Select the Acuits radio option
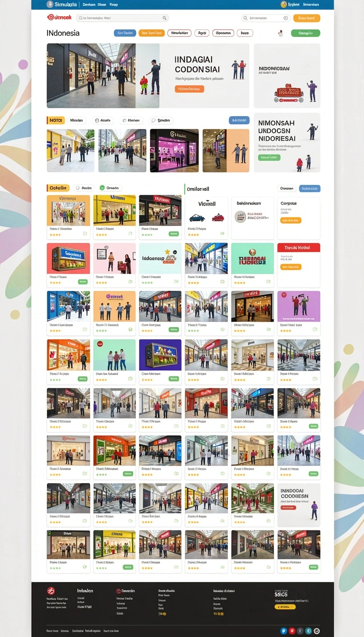 103,120
